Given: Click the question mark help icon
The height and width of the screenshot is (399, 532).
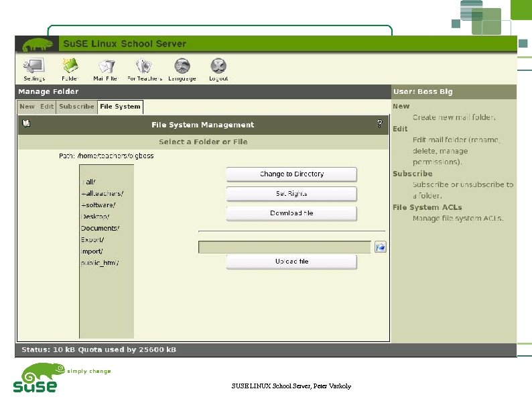Looking at the screenshot, I should pos(380,123).
